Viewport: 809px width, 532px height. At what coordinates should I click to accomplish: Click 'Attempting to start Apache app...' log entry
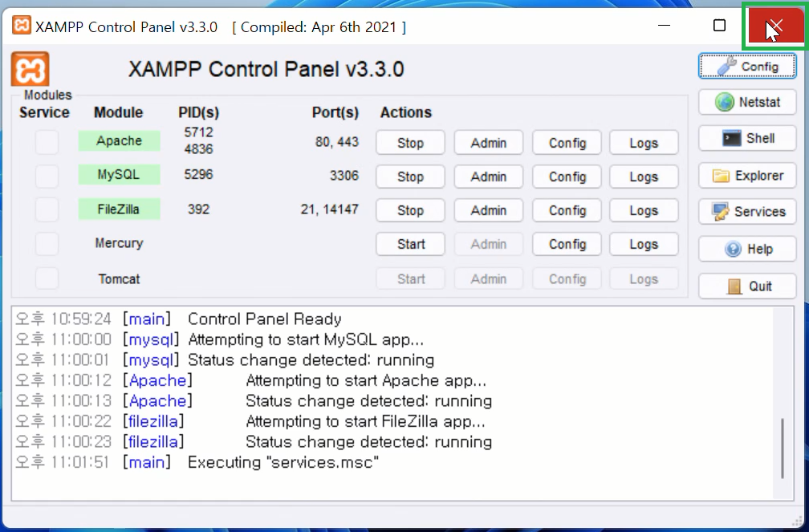tap(366, 380)
